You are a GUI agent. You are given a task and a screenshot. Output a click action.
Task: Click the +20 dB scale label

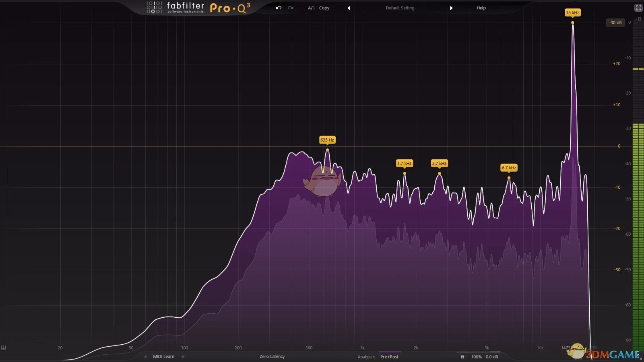pos(616,64)
